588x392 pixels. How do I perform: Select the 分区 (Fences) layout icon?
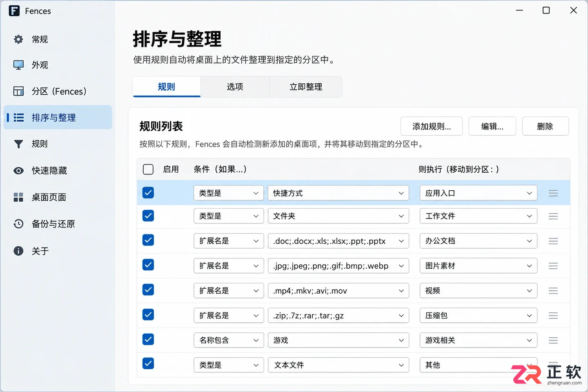18,91
